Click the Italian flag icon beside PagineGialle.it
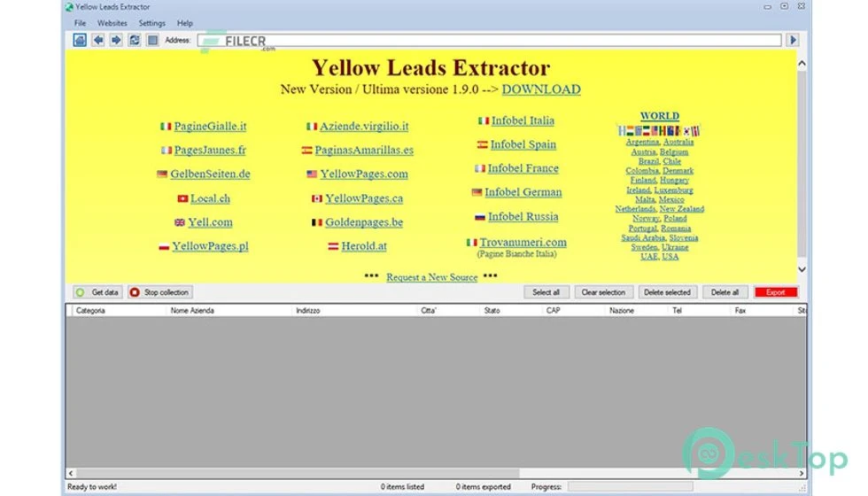The width and height of the screenshot is (868, 496). point(166,126)
